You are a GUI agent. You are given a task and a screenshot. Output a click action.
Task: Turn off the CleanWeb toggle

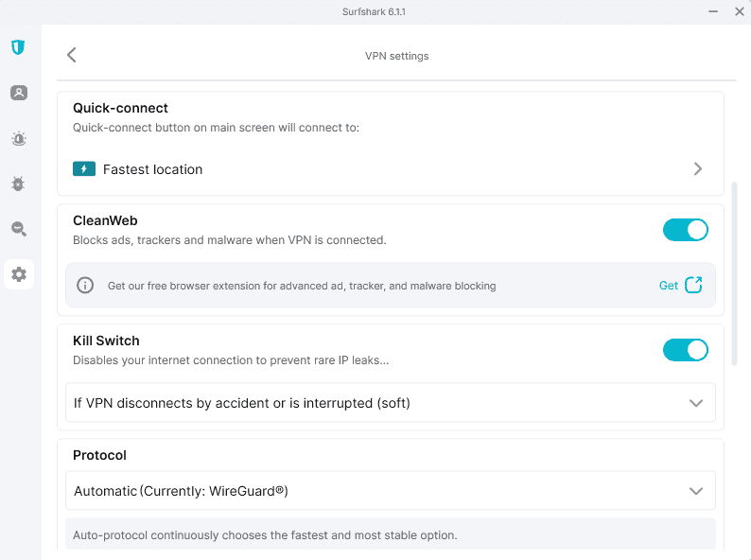click(686, 230)
